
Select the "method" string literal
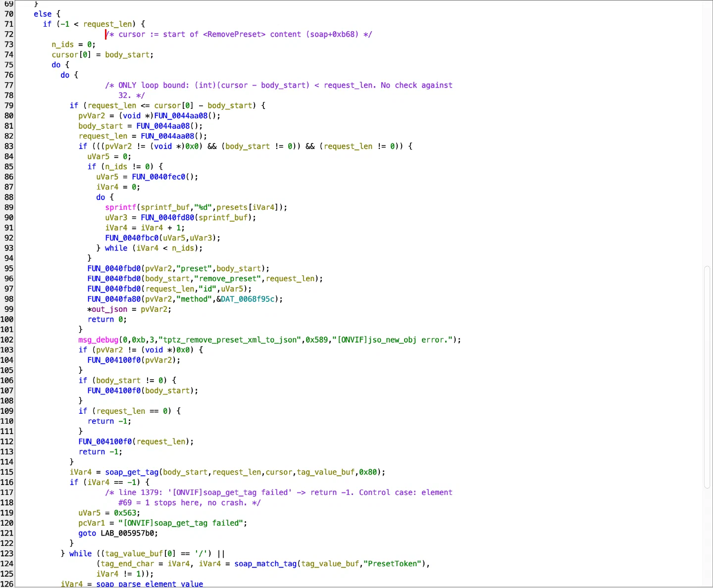(194, 299)
